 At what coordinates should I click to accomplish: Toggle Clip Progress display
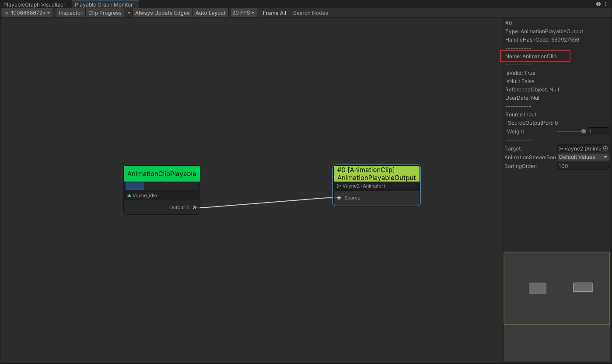click(x=105, y=13)
